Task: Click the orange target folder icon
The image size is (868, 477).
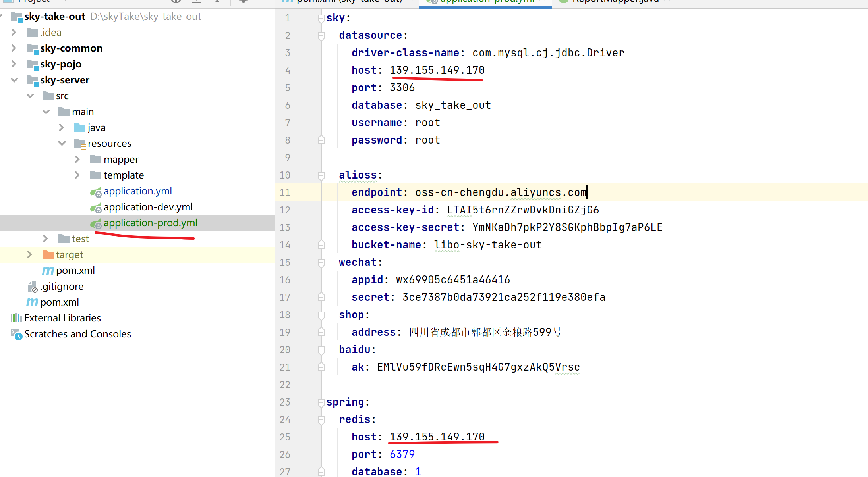Action: tap(48, 254)
